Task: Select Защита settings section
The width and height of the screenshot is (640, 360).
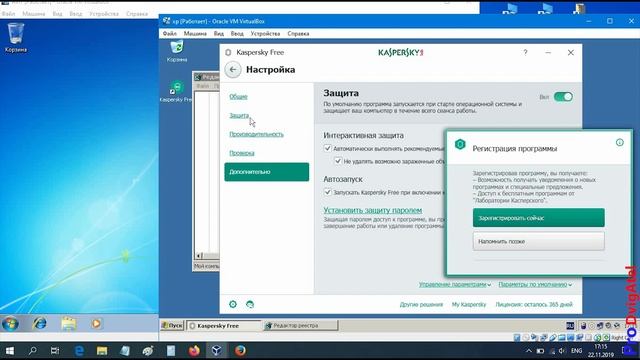Action: click(239, 116)
